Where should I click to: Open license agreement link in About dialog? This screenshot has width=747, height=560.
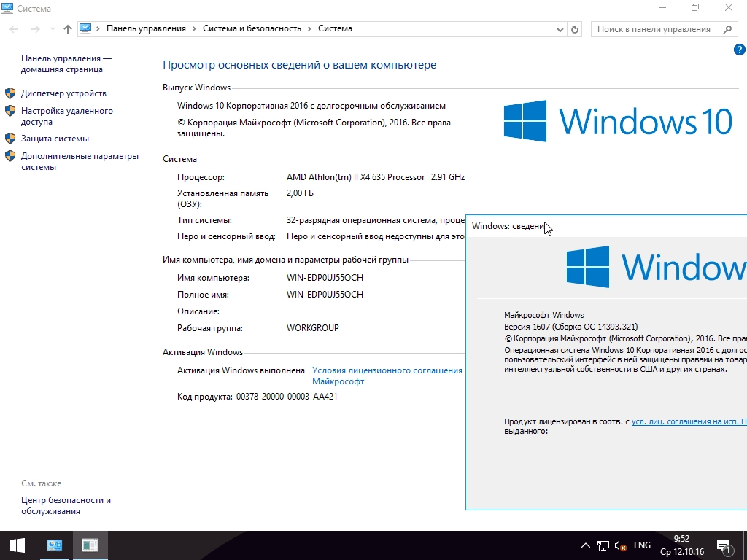pyautogui.click(x=689, y=421)
